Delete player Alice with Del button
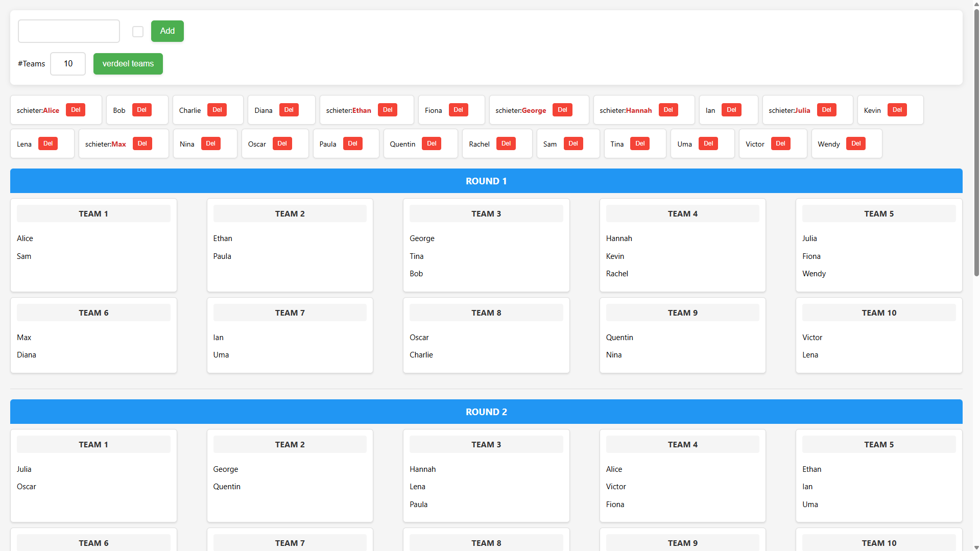The width and height of the screenshot is (980, 551). (x=76, y=110)
